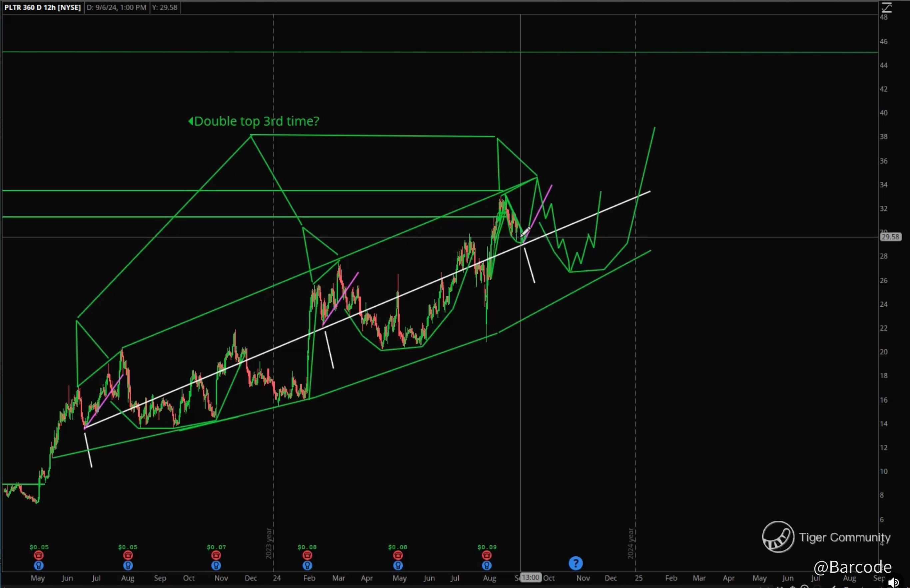This screenshot has height=588, width=910.
Task: Click the 40 price level on axis
Action: (x=883, y=113)
